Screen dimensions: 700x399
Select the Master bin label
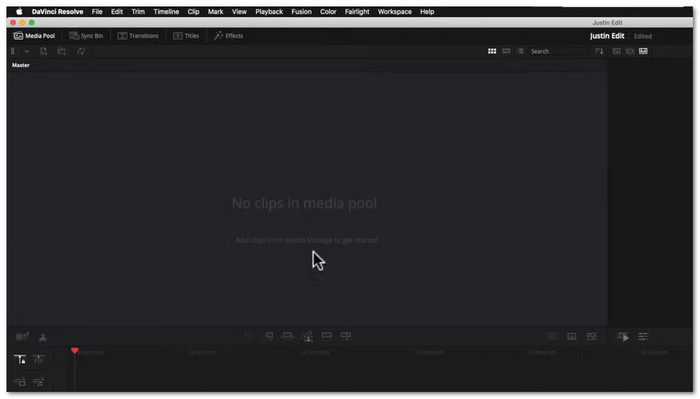click(21, 65)
